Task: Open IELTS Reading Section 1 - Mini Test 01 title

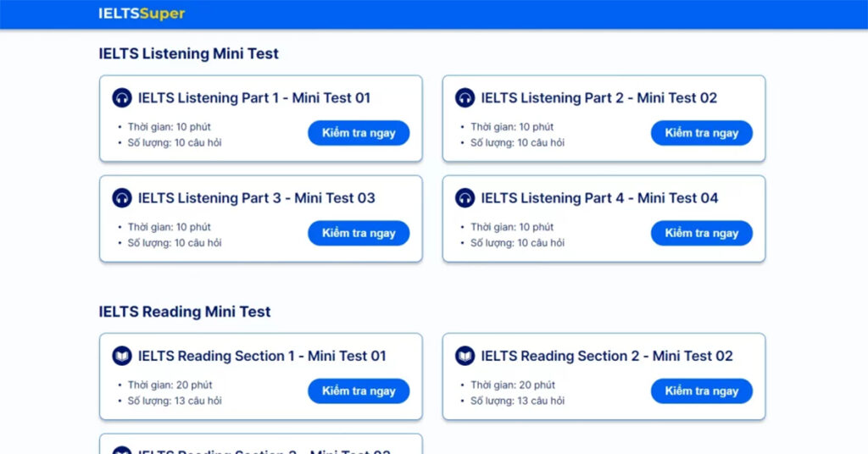Action: [x=262, y=356]
